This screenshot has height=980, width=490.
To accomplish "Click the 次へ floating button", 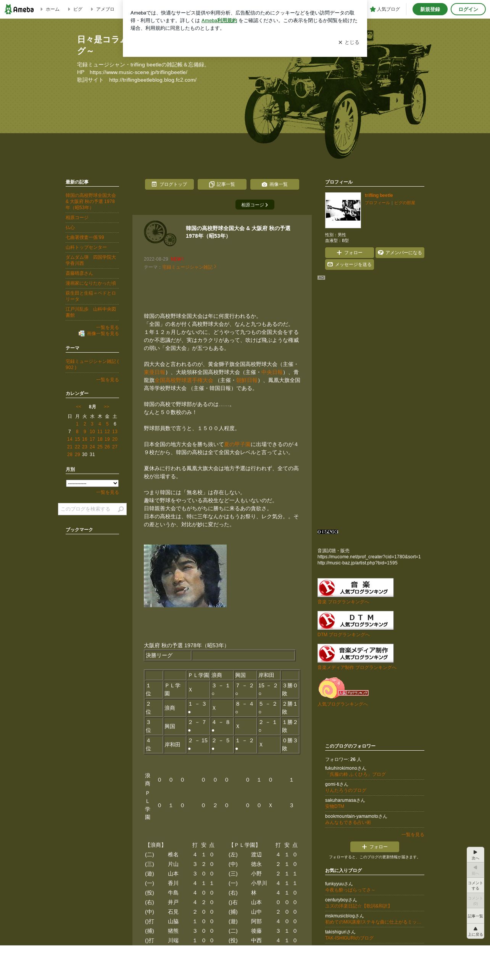I will pyautogui.click(x=475, y=855).
